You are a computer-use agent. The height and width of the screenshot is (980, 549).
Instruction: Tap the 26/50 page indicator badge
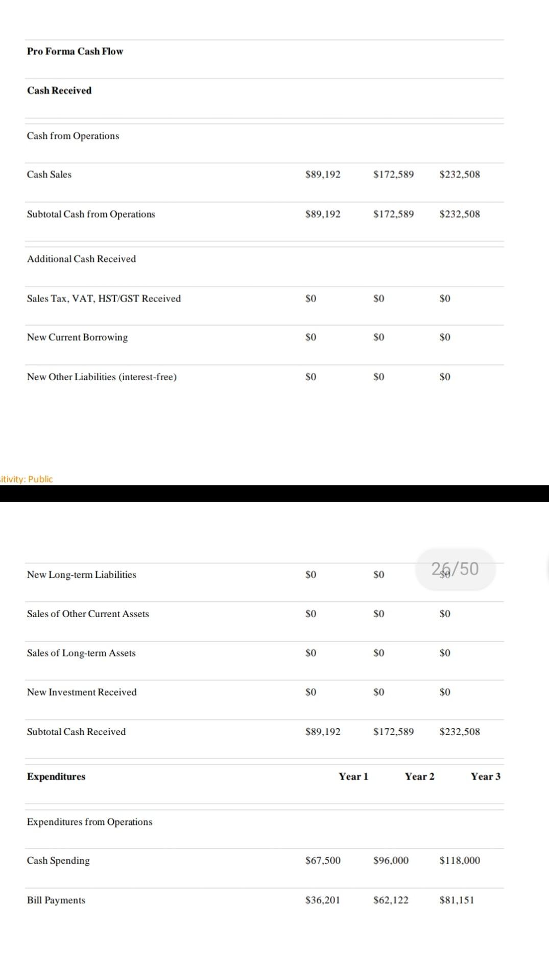pyautogui.click(x=455, y=569)
